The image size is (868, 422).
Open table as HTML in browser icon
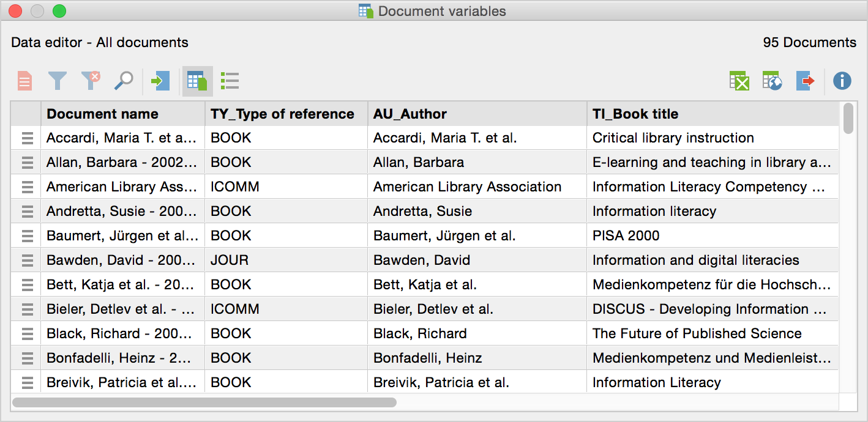pyautogui.click(x=773, y=81)
